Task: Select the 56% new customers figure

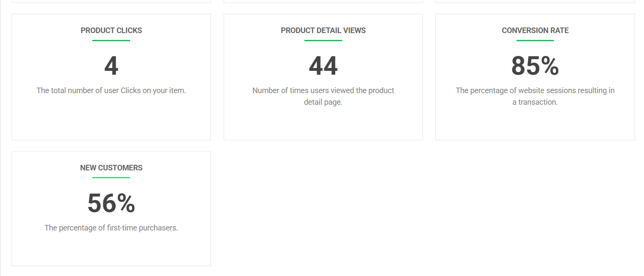Action: [x=111, y=203]
